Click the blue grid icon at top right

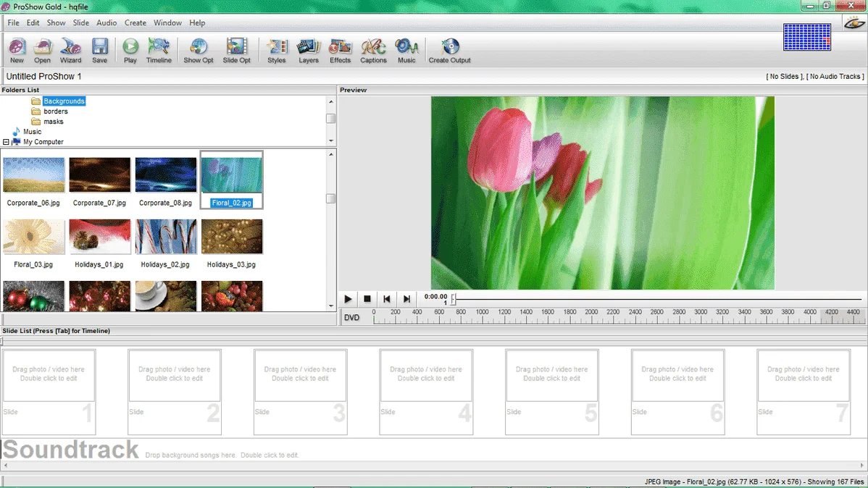click(x=807, y=37)
